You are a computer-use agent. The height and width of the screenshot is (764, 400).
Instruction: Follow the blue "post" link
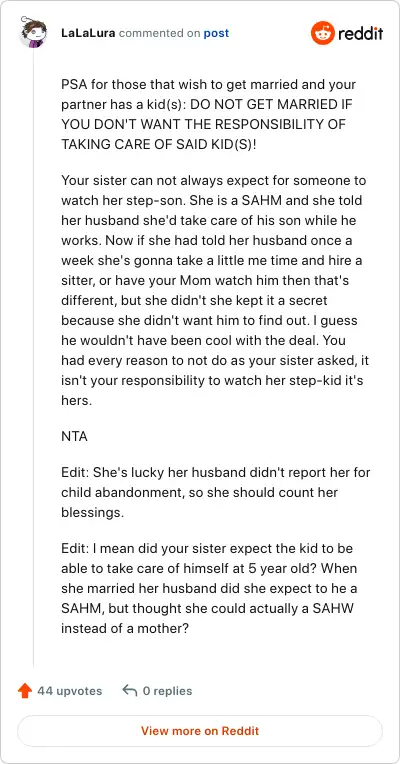(216, 33)
